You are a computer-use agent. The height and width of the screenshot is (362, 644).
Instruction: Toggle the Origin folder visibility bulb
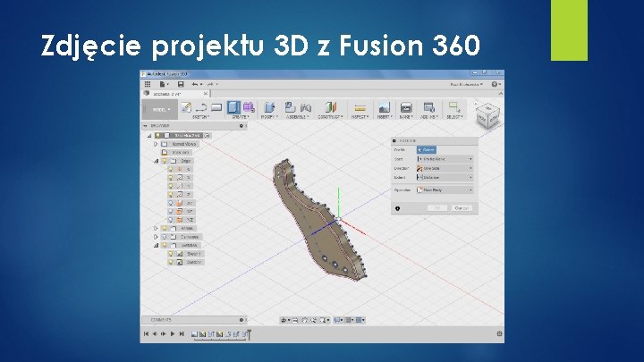[x=165, y=161]
